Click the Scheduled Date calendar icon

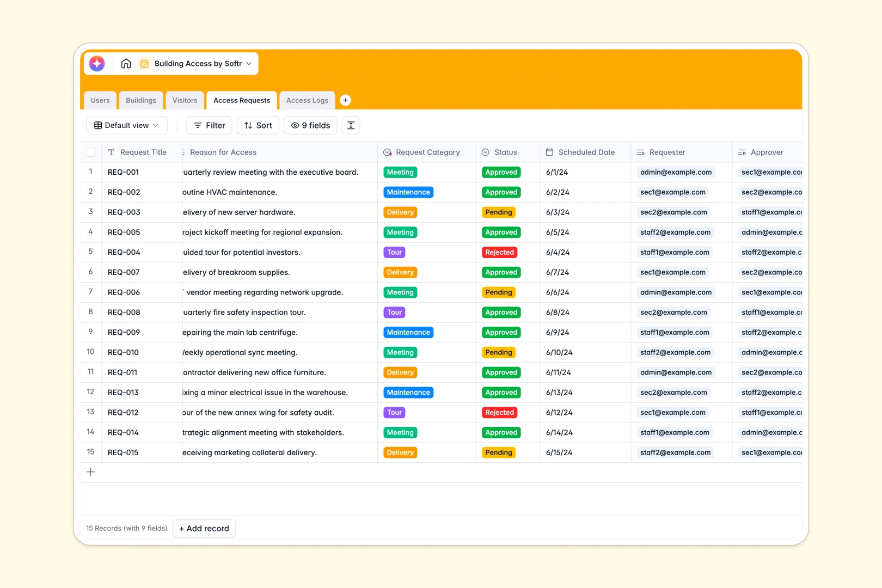pos(550,152)
